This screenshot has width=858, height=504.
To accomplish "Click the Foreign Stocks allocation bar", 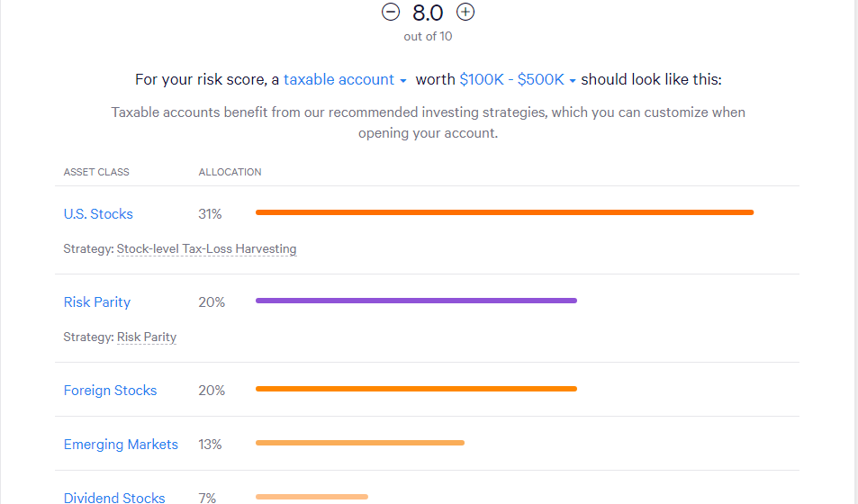I will pos(416,389).
